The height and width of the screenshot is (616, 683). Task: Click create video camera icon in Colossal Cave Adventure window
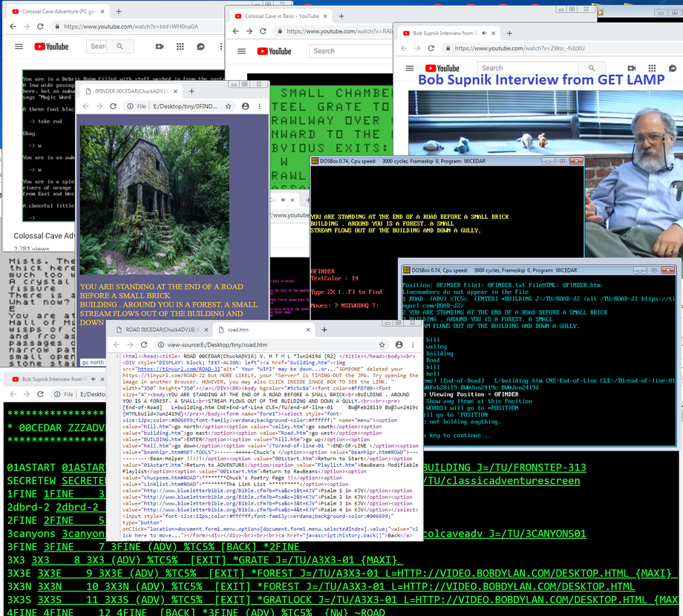(x=159, y=46)
